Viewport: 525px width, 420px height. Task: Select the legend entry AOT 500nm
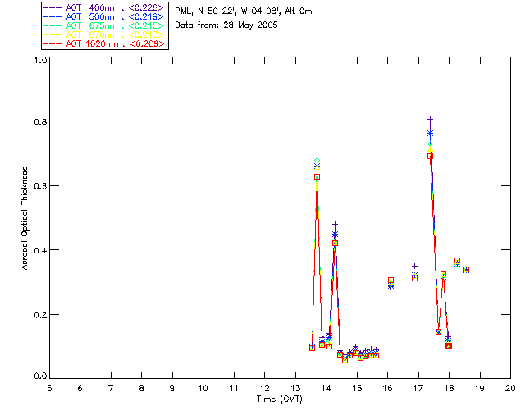(91, 16)
